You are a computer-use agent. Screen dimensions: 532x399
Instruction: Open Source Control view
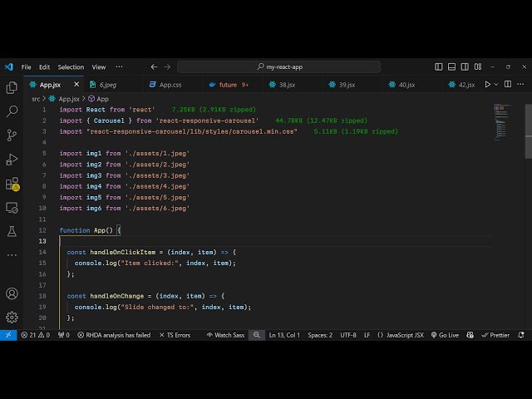coord(12,135)
